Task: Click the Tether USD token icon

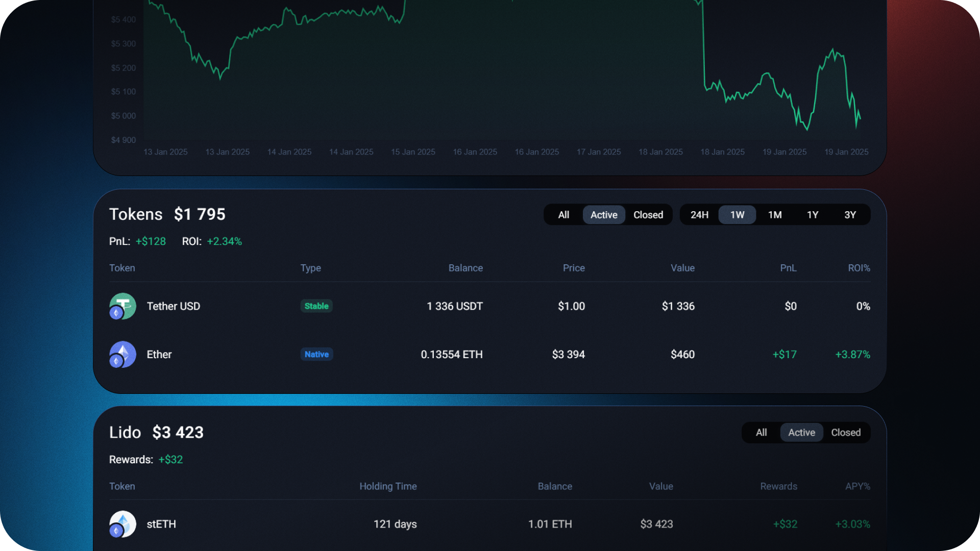Action: [x=122, y=306]
